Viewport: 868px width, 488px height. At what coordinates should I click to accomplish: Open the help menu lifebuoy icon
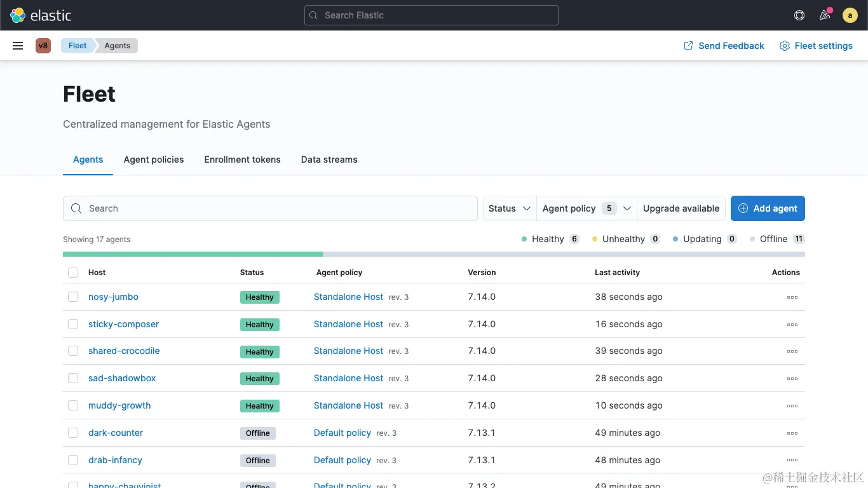click(x=799, y=15)
